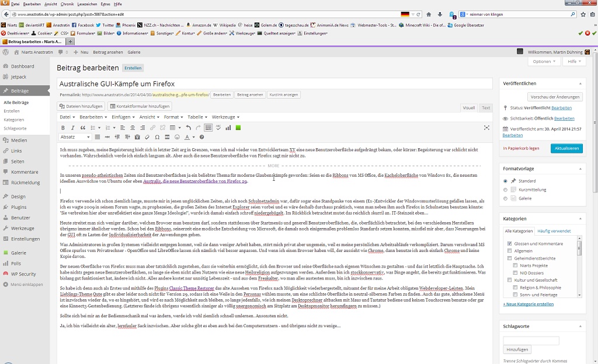Screen dimensions: 598x364
Task: Center-align text in the editor
Action: (133, 128)
